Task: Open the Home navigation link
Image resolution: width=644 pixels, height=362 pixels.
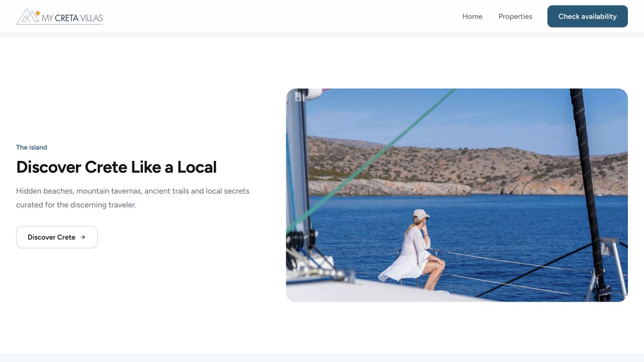Action: (472, 17)
